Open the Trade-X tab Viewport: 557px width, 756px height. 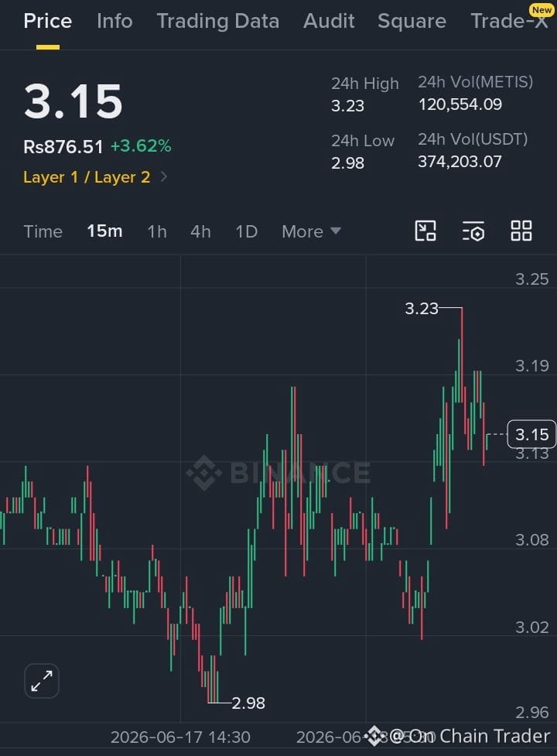tap(509, 21)
